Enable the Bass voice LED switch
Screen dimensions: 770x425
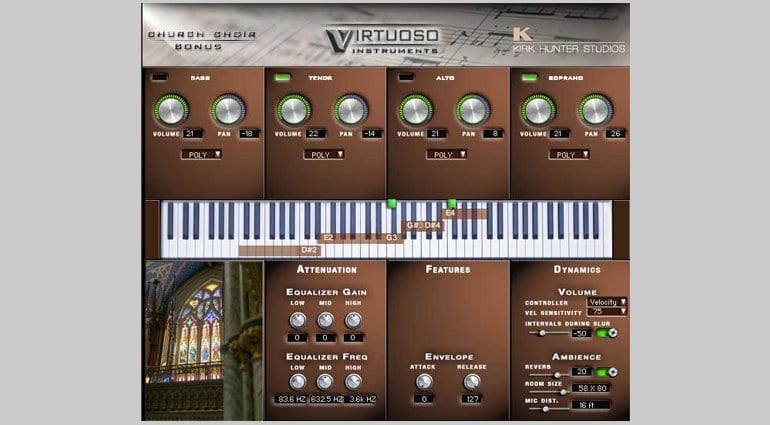(x=159, y=77)
